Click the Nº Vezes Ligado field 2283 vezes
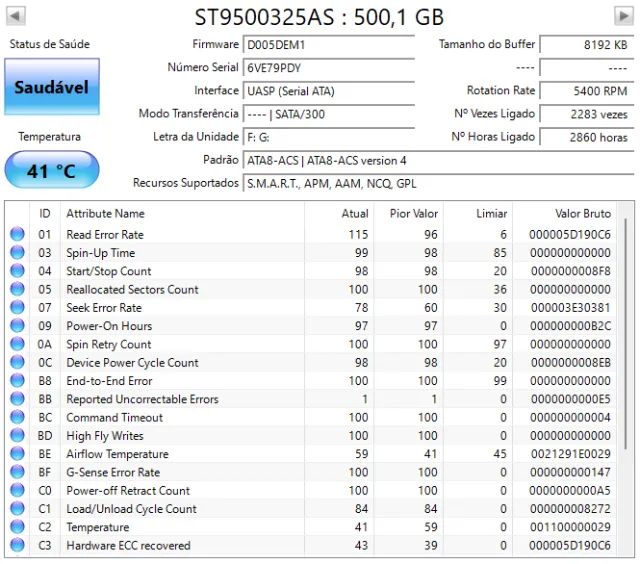This screenshot has height=564, width=640. tap(587, 114)
